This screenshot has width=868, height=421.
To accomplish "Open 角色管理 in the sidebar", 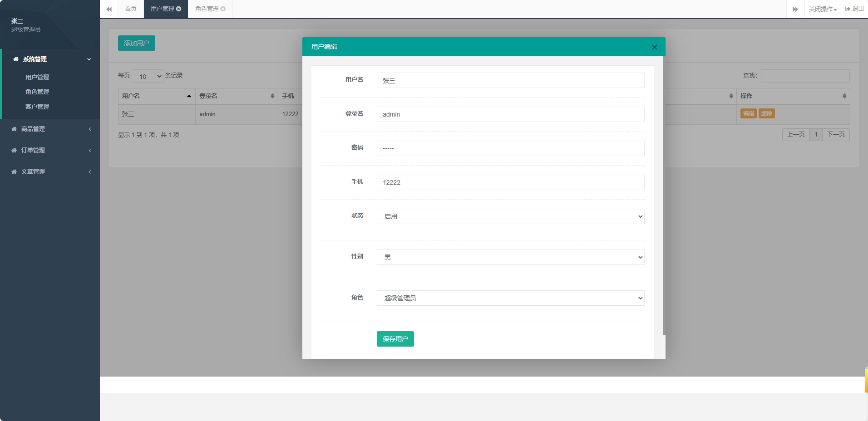I will pyautogui.click(x=37, y=92).
